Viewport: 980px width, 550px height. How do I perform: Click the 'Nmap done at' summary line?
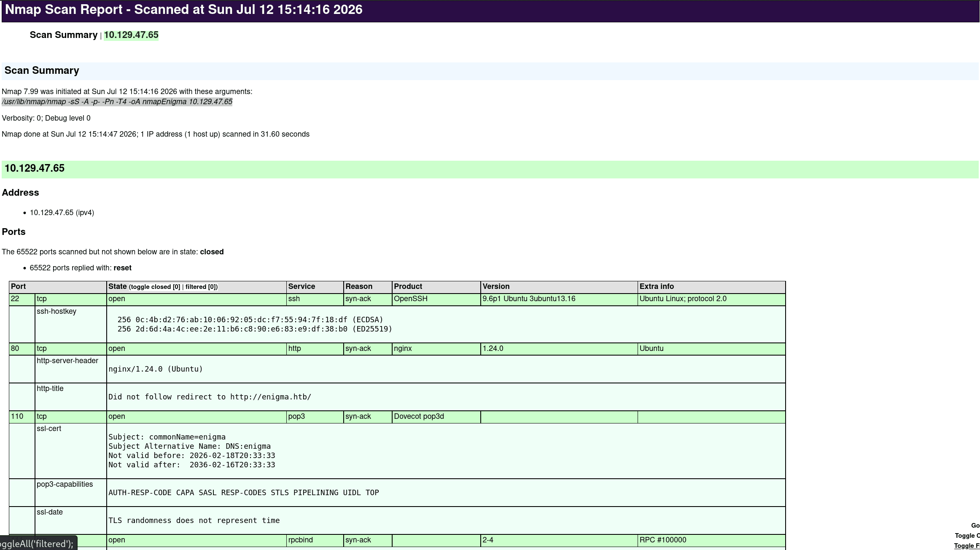tap(156, 134)
